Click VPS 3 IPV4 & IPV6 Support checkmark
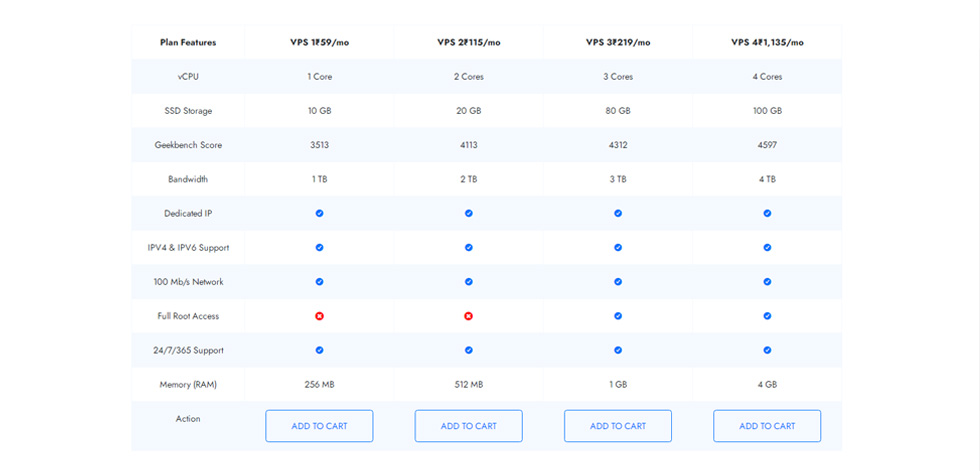Viewport: 980px width, 471px height. (618, 248)
